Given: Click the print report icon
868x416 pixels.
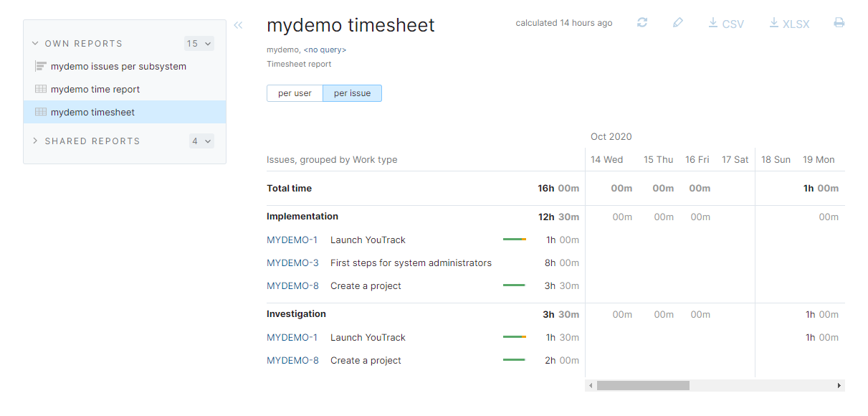Looking at the screenshot, I should (x=839, y=23).
